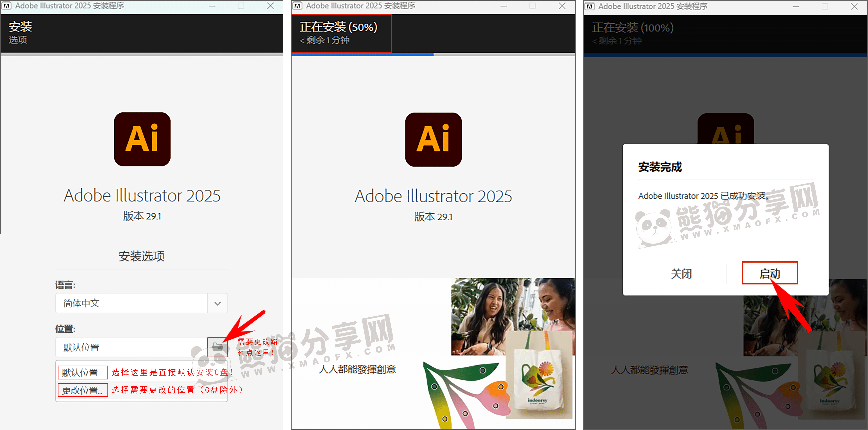Click title bar app icon of third window
This screenshot has height=430, width=868.
tap(590, 6)
